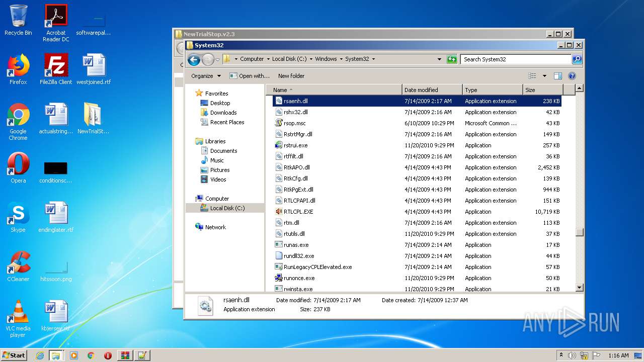Screen dimensions: 644x362
Task: Open westjoined.rtf document icon
Action: click(x=94, y=69)
